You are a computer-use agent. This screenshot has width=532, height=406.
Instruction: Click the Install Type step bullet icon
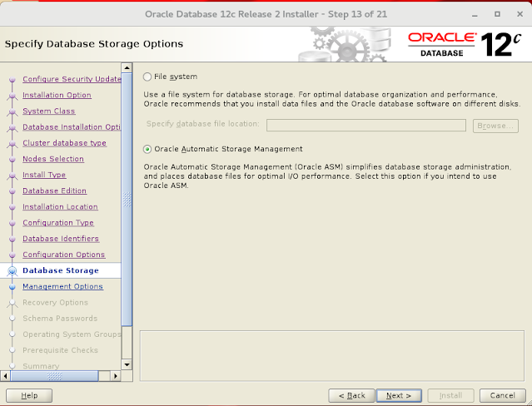12,175
